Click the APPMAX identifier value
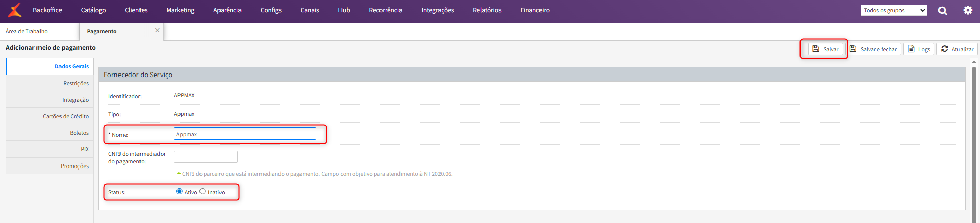Viewport: 980px width, 223px height. point(184,95)
